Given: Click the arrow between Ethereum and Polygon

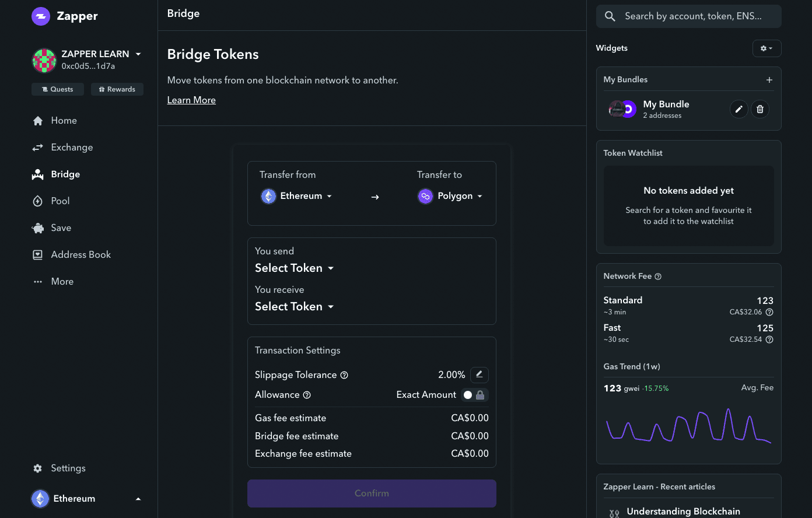Looking at the screenshot, I should tap(375, 197).
